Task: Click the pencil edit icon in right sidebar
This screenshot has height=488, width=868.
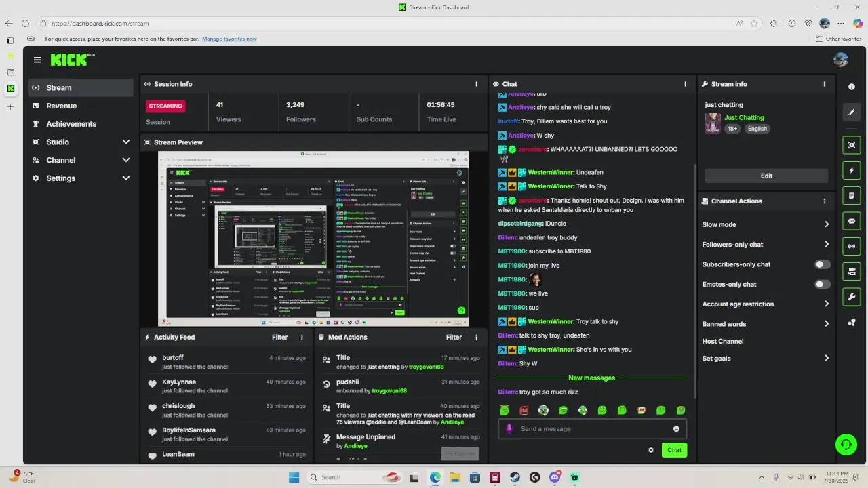Action: [x=852, y=113]
